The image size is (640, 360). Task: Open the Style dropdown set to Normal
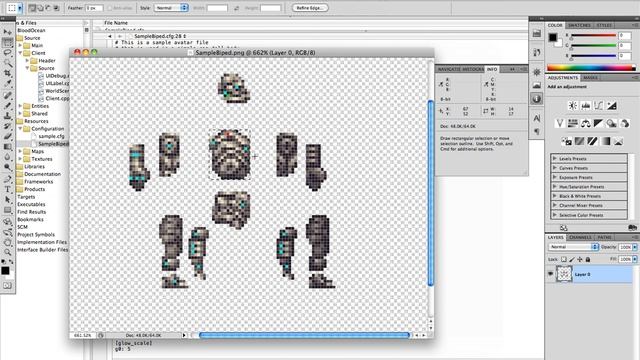coord(171,8)
